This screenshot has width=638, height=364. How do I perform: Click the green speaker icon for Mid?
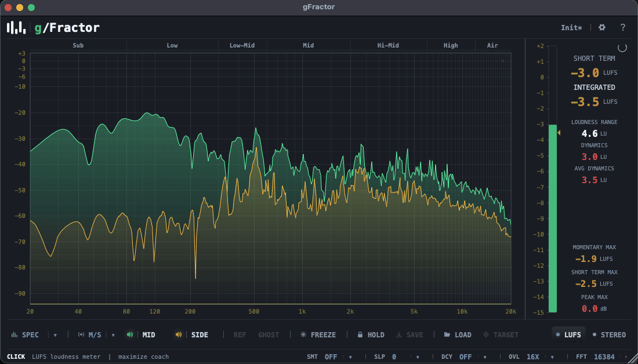130,334
